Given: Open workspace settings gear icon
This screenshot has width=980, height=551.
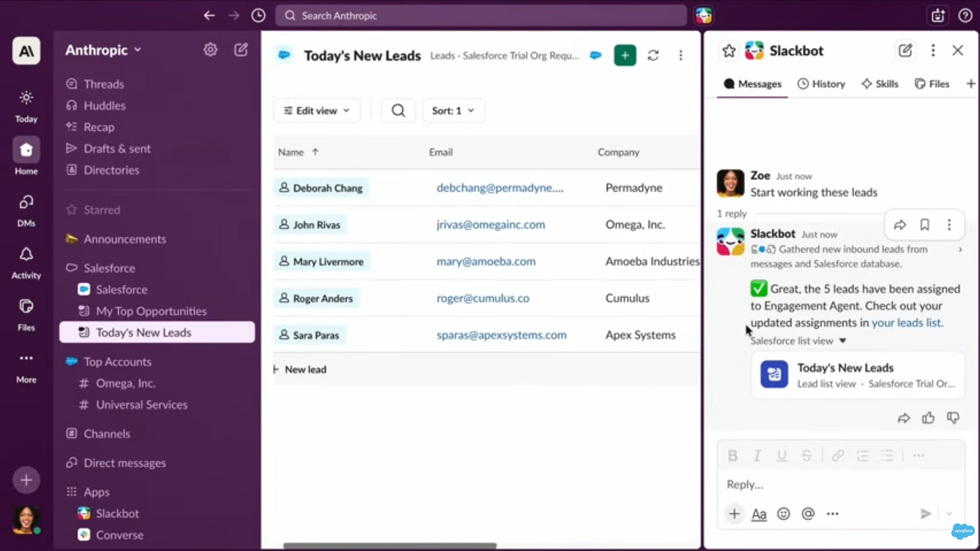Looking at the screenshot, I should pyautogui.click(x=211, y=50).
